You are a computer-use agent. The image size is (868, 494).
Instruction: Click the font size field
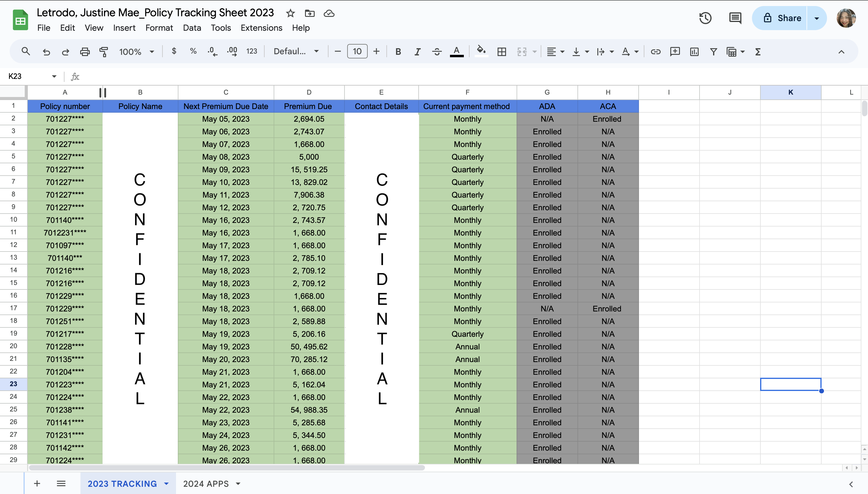coord(357,52)
